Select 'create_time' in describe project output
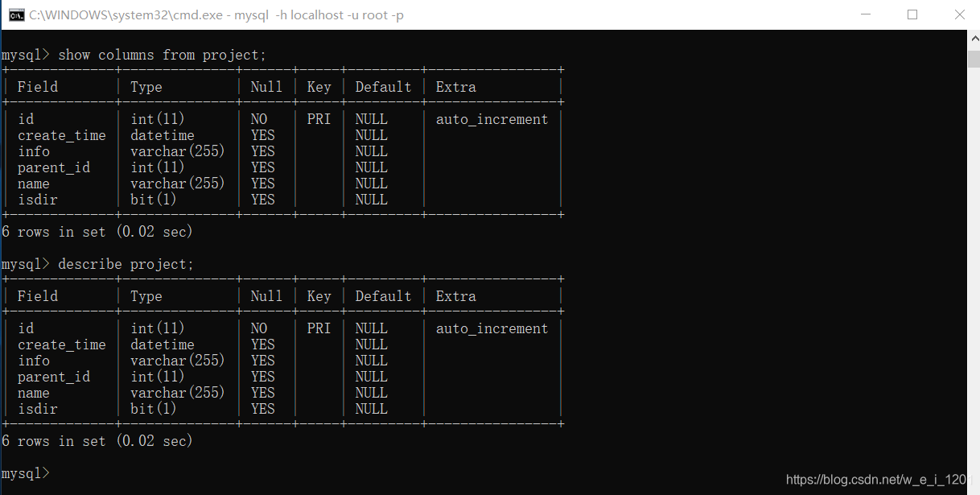Image resolution: width=980 pixels, height=495 pixels. click(x=62, y=344)
